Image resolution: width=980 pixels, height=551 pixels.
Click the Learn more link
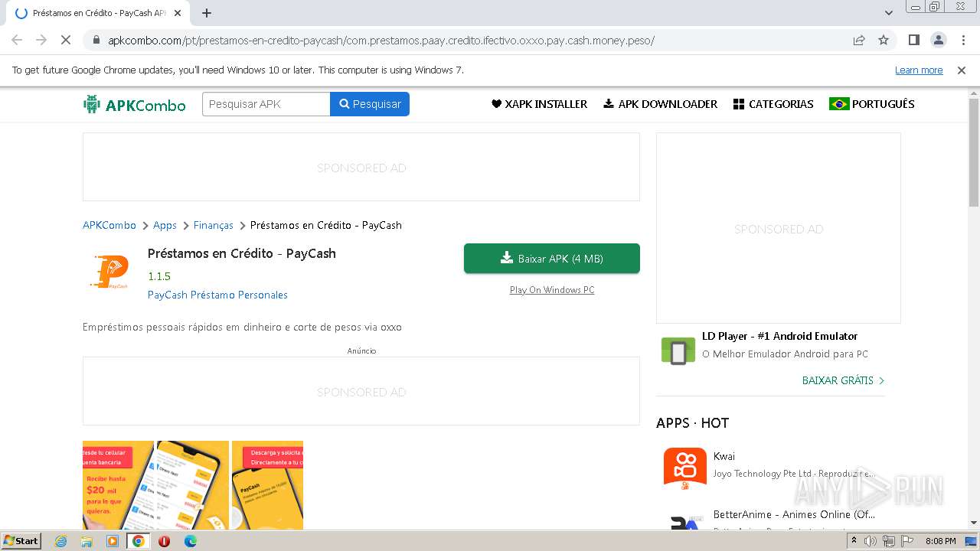(919, 70)
